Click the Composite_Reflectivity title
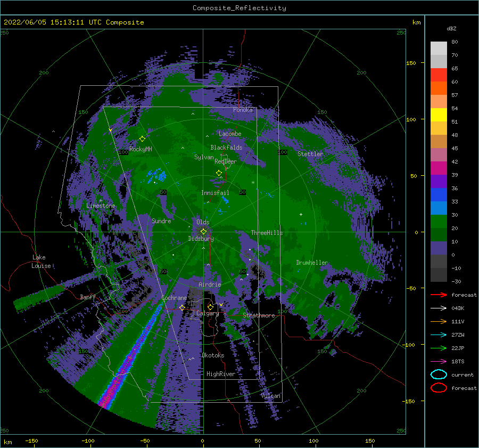Viewport: 479px width, 448px height. pos(240,8)
